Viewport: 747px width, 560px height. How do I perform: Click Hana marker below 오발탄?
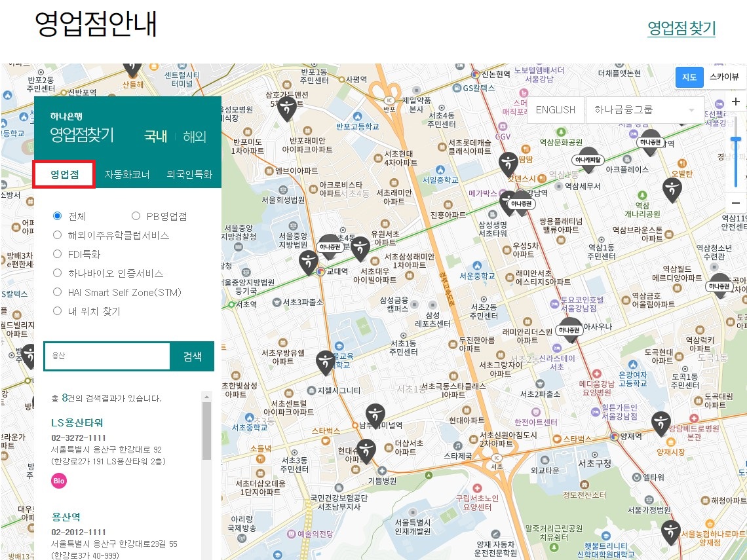pyautogui.click(x=672, y=190)
